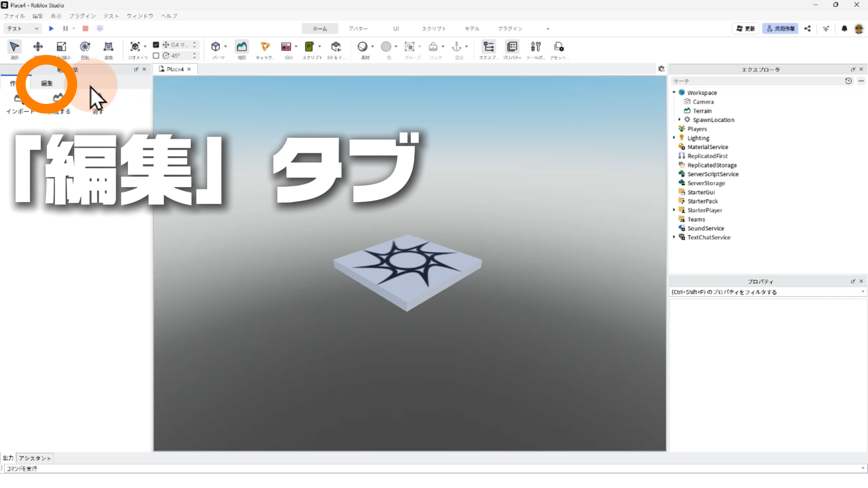Image resolution: width=868 pixels, height=488 pixels.
Task: Click the color swatch tool
Action: (x=386, y=47)
